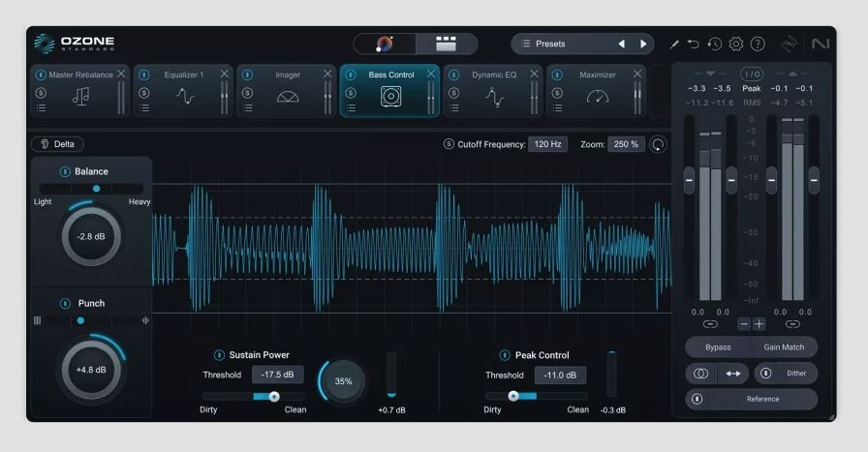Disable the Peak Control section

[505, 355]
